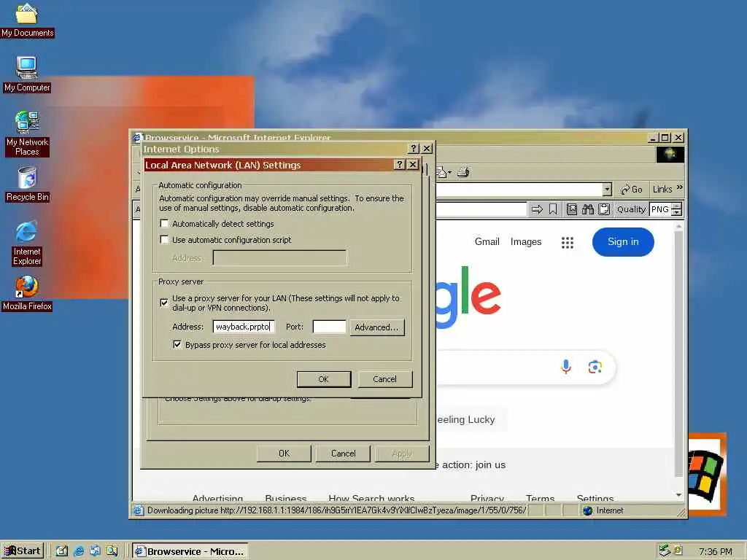Click the proxy Address input field

pyautogui.click(x=244, y=327)
